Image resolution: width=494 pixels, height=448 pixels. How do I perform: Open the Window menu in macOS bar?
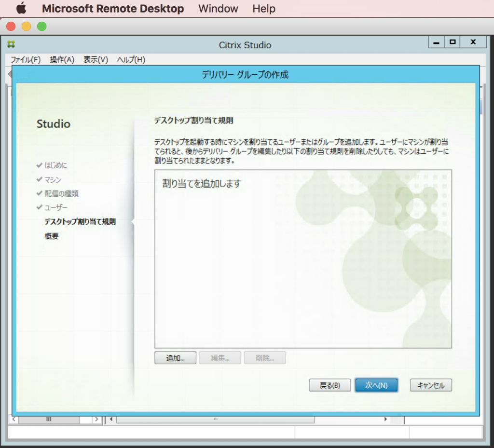pos(218,9)
